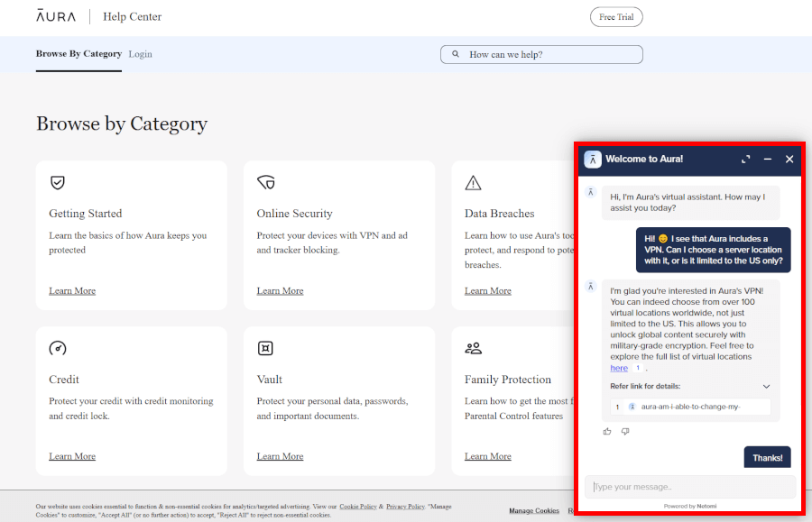Focus the 'Type your message' chat input
812x522 pixels.
[690, 487]
